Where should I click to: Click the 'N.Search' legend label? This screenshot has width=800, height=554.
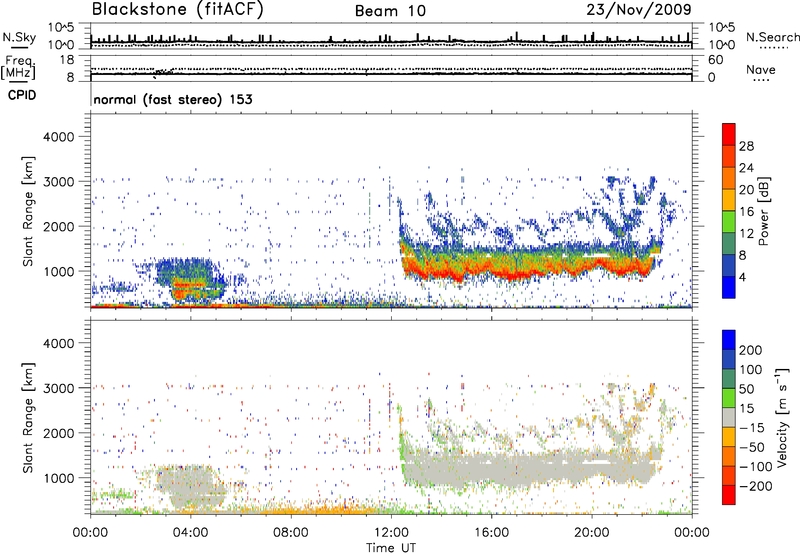pyautogui.click(x=772, y=37)
